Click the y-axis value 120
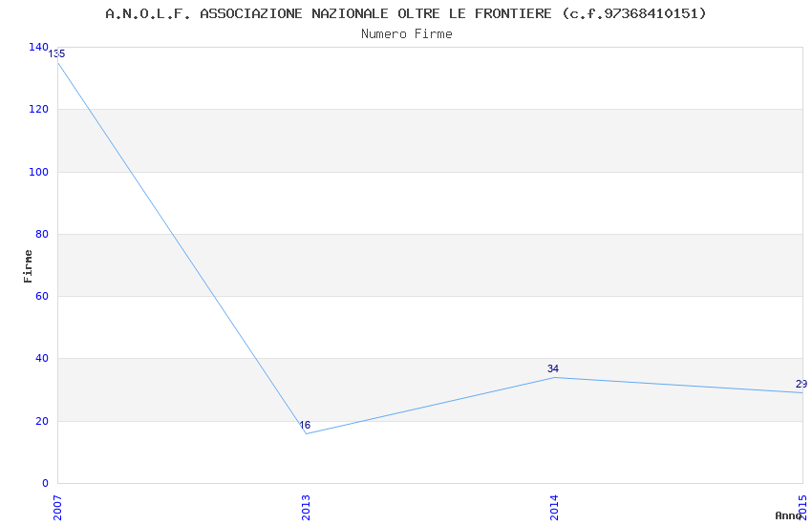Screen dimensions: 812x525 click(38, 109)
